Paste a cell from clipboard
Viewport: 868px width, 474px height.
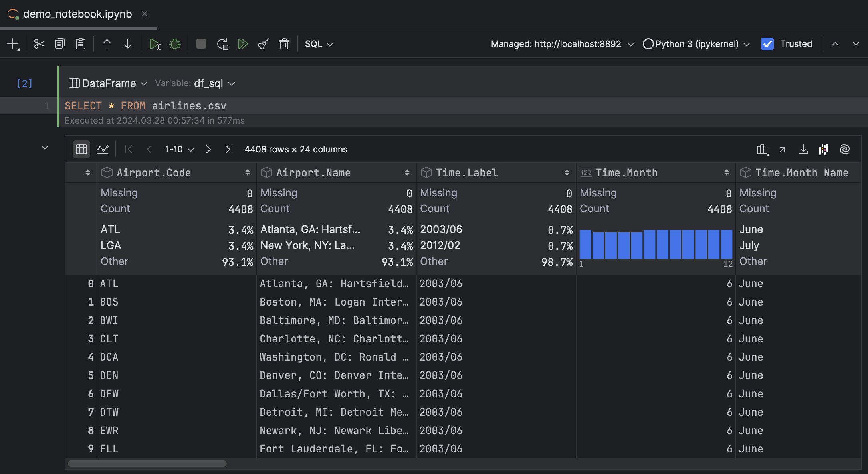point(80,44)
